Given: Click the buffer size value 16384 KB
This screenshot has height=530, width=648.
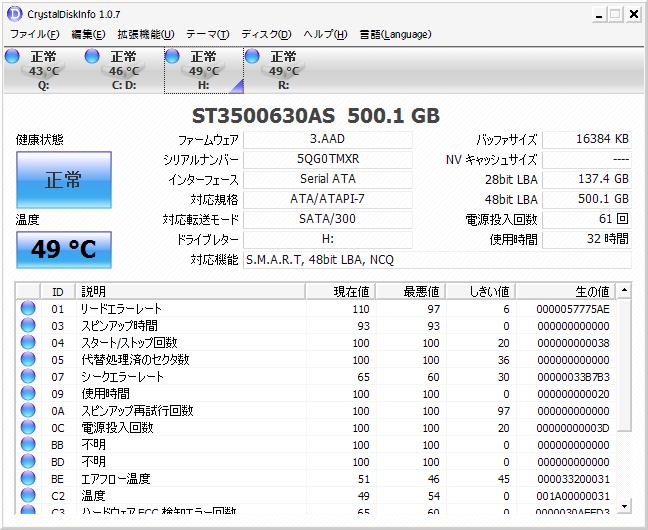Looking at the screenshot, I should point(587,139).
